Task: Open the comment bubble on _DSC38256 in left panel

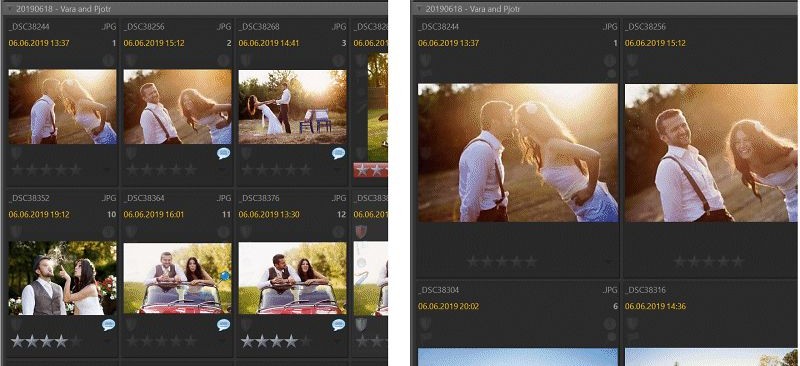Action: (223, 153)
